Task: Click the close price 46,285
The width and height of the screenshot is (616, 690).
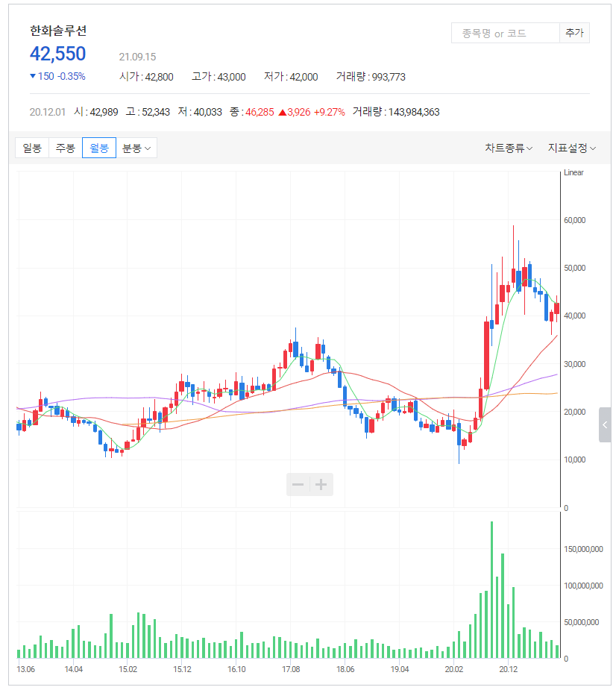Action: pos(260,112)
